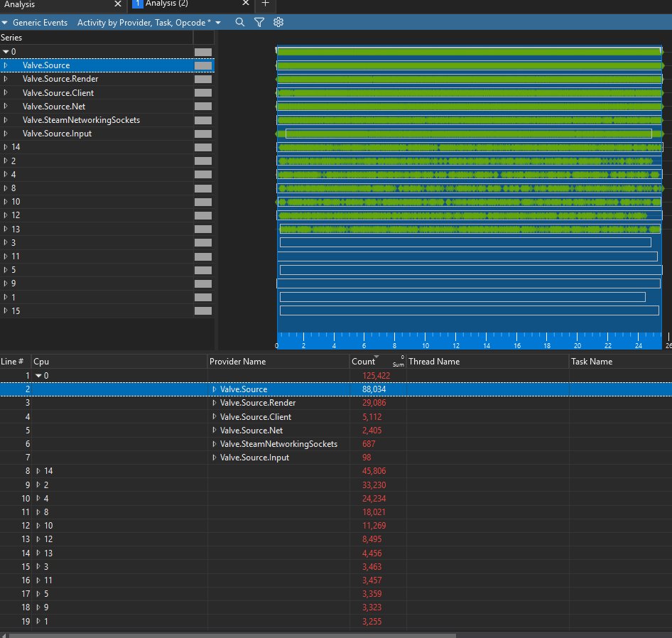Screen dimensions: 672x638
Task: Sort by Line # column header
Action: [x=12, y=362]
